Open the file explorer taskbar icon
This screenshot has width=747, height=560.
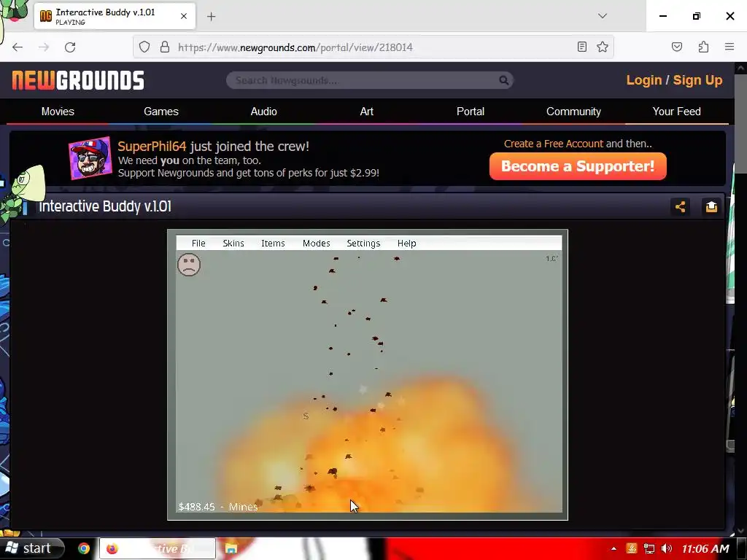(x=231, y=548)
